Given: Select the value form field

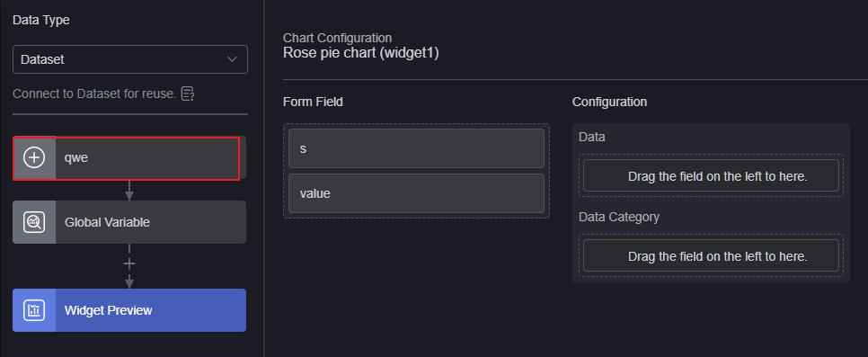Looking at the screenshot, I should (x=416, y=193).
